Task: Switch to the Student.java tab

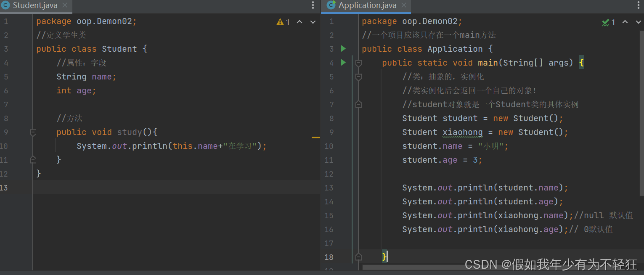Action: pos(35,5)
